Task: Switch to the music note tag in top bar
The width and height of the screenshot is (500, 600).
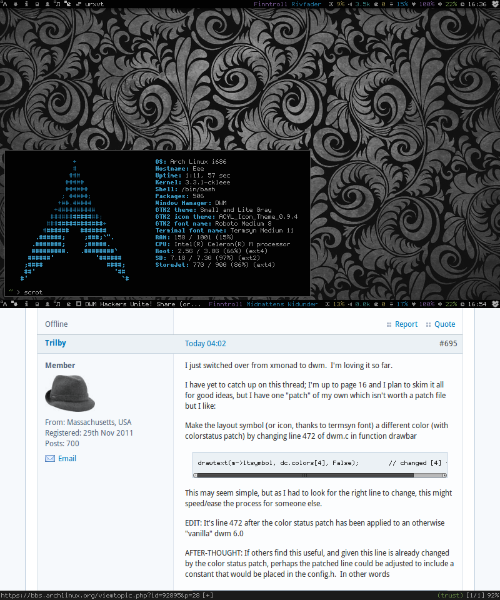Action: point(58,4)
